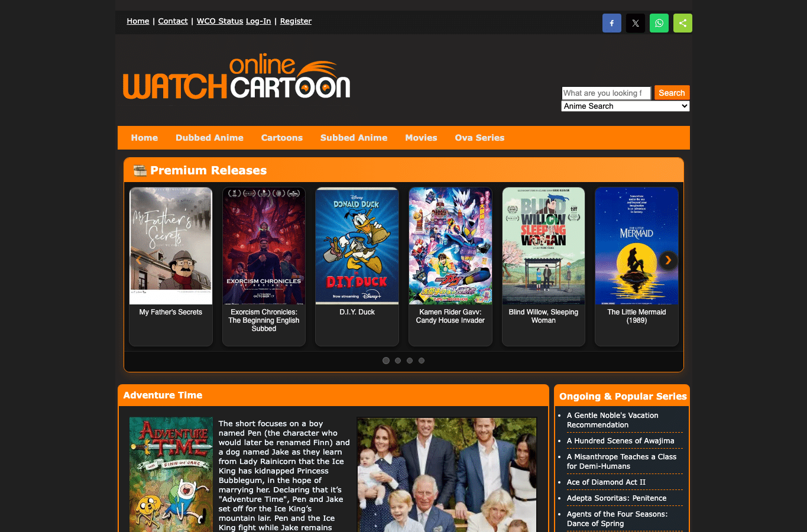This screenshot has height=532, width=807.
Task: Select the third carousel pagination dot
Action: point(410,361)
